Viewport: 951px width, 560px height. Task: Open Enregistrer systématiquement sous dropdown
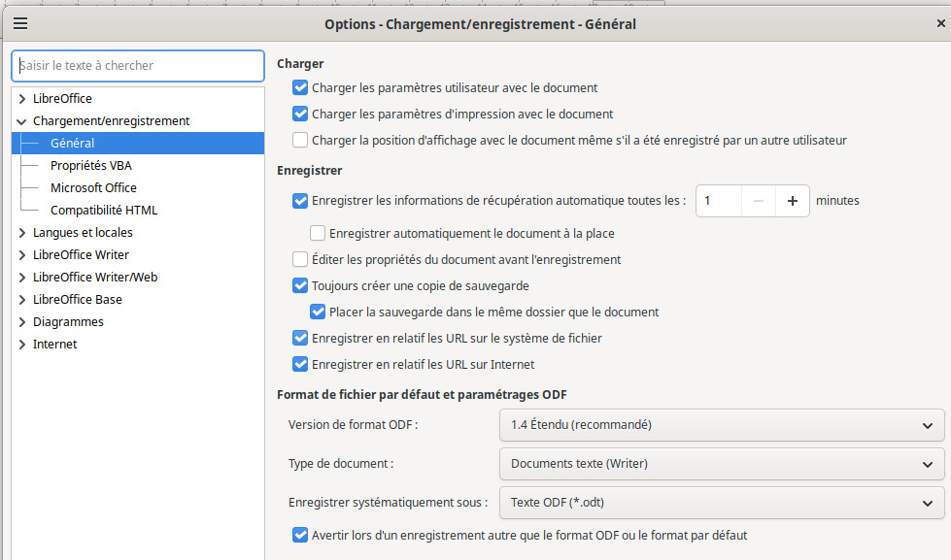tap(721, 503)
